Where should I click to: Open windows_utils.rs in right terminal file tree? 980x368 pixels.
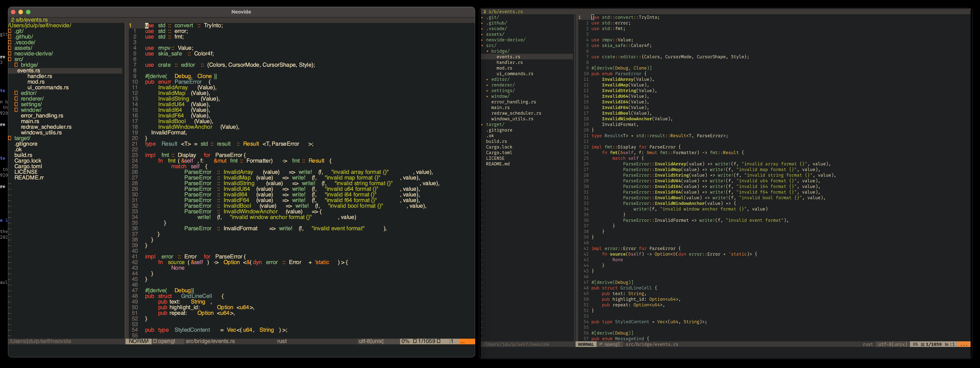coord(512,119)
